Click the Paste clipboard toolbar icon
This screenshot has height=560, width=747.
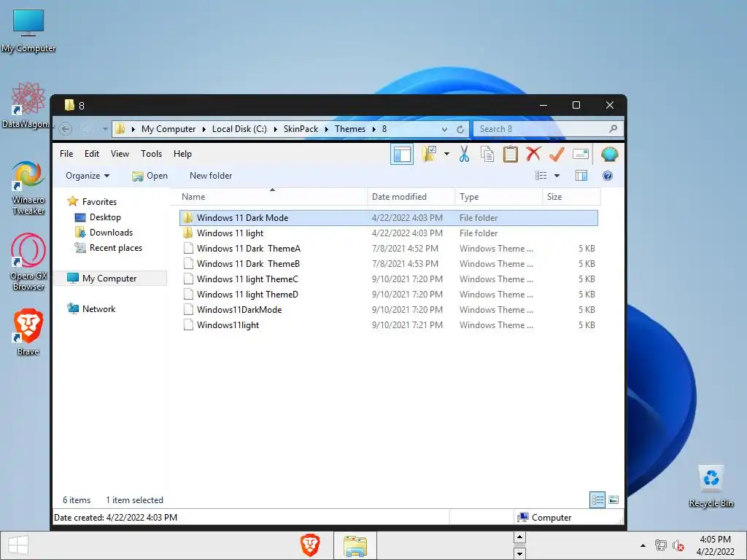(x=510, y=154)
